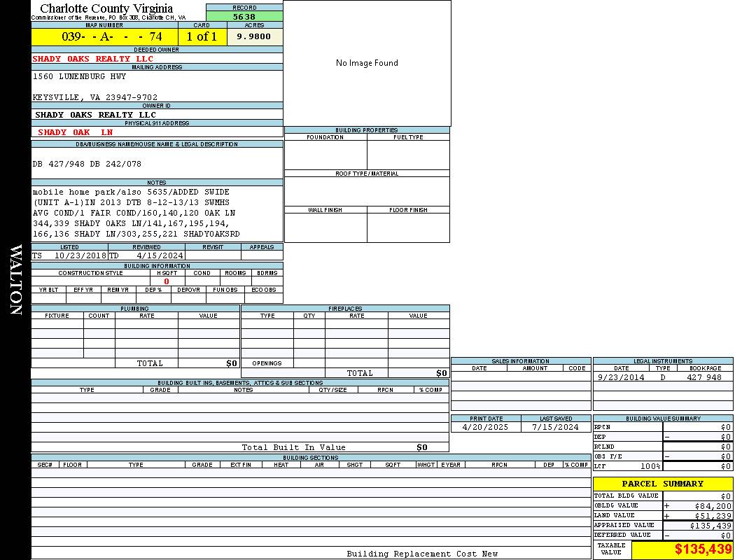Click the No Image Found photo placeholder
735x560 pixels.
point(367,63)
